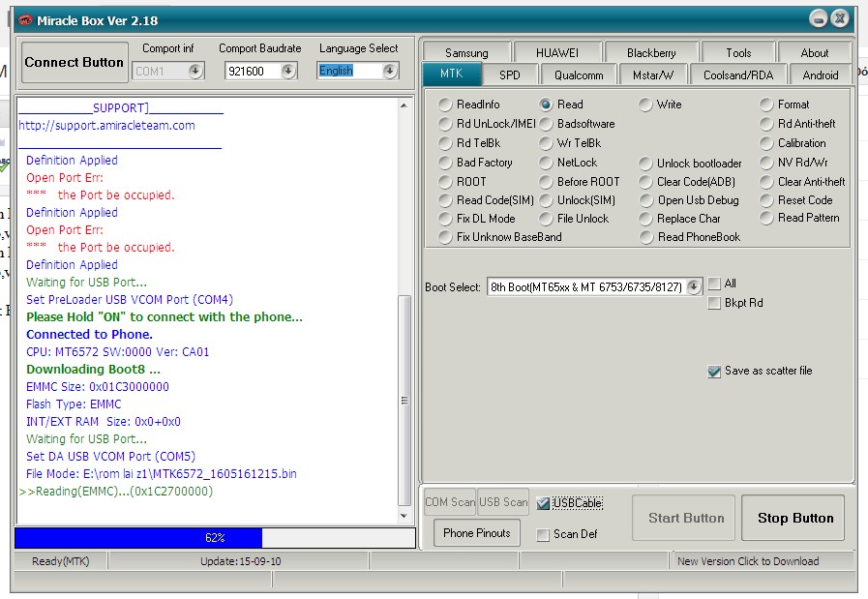Open the Comport Baudrate dropdown arrow
Image resolution: width=868 pixels, height=599 pixels.
coord(287,71)
